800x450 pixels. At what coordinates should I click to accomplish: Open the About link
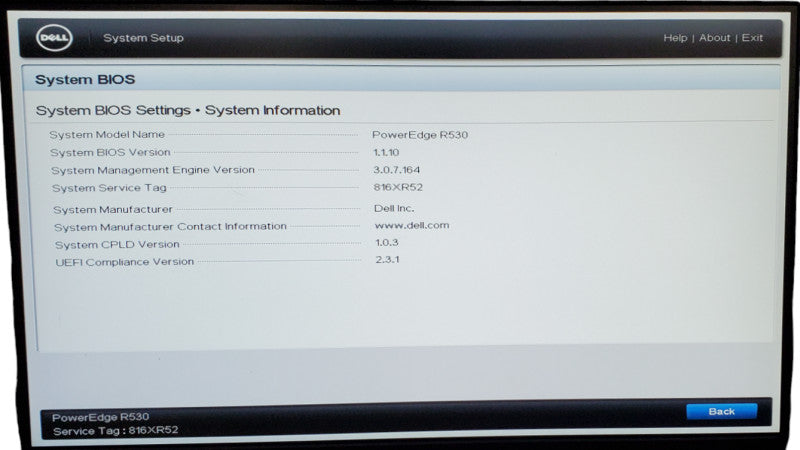point(714,38)
